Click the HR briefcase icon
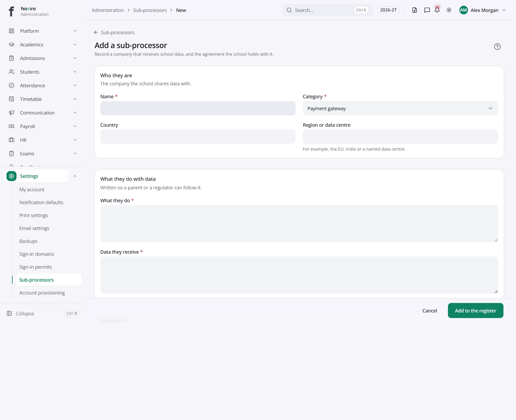The height and width of the screenshot is (420, 516). click(11, 140)
